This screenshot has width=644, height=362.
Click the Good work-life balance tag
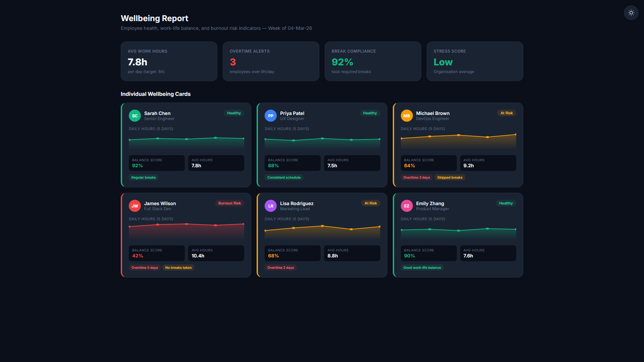[422, 268]
